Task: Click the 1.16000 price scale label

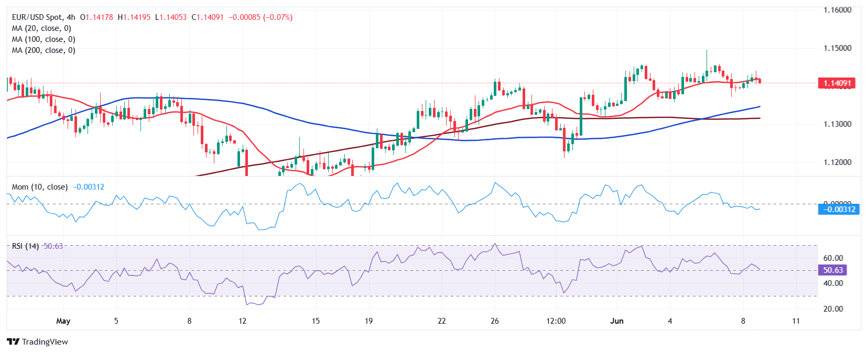Action: (837, 10)
